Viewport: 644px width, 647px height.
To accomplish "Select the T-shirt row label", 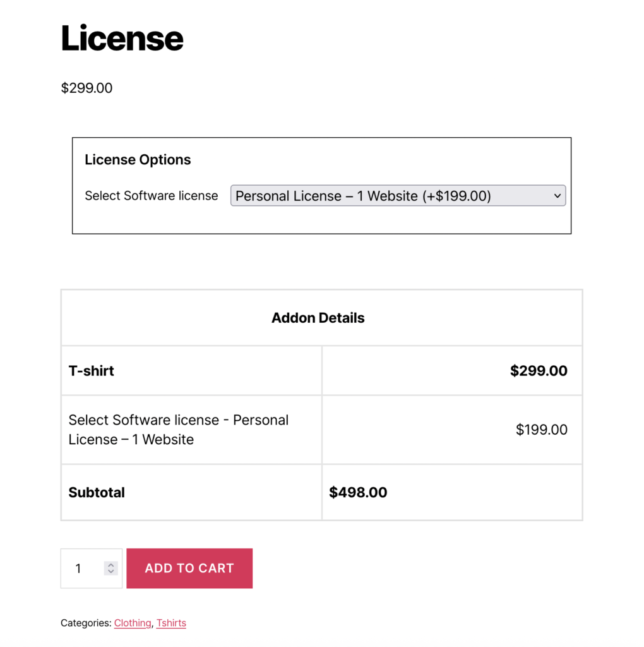I will [x=92, y=371].
